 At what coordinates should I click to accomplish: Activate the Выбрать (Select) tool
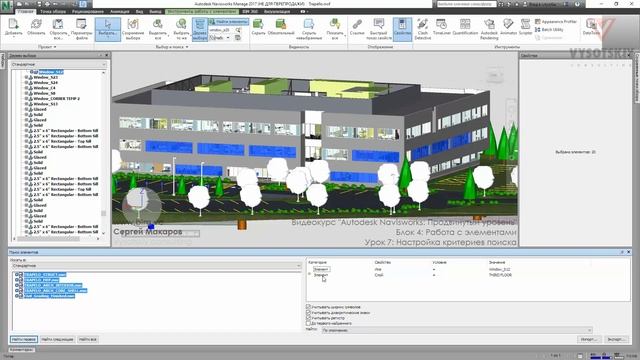pyautogui.click(x=108, y=29)
